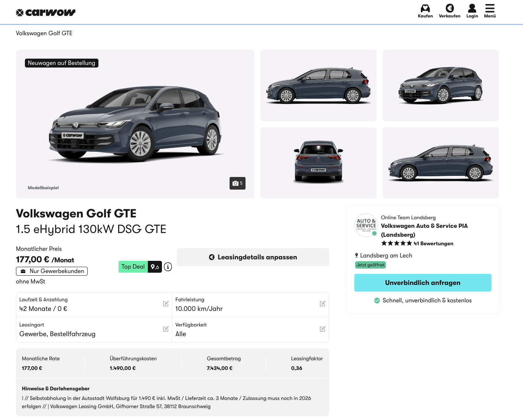Click the Auto & Service dealer logo
The width and height of the screenshot is (523, 420).
coord(366,225)
